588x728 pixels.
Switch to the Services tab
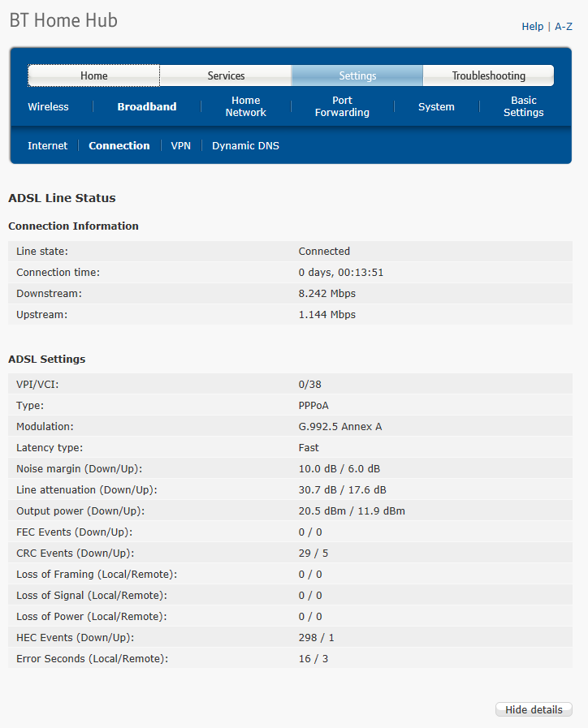(x=226, y=75)
